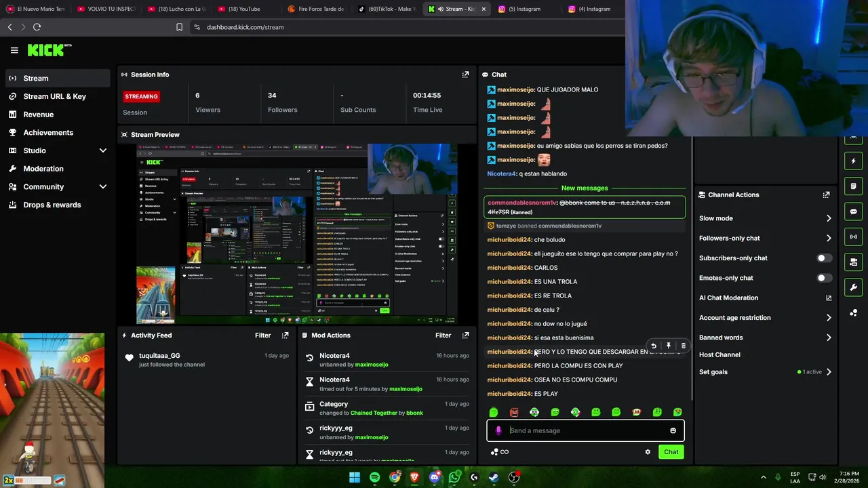The width and height of the screenshot is (868, 488).
Task: Click the camera icon in right sidebar
Action: pyautogui.click(x=853, y=262)
